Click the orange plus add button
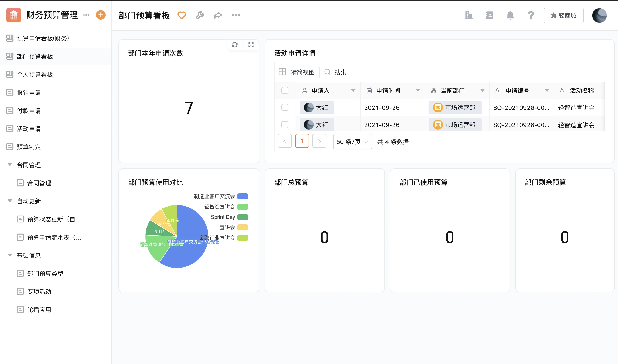Image resolution: width=618 pixels, height=364 pixels. pyautogui.click(x=101, y=15)
